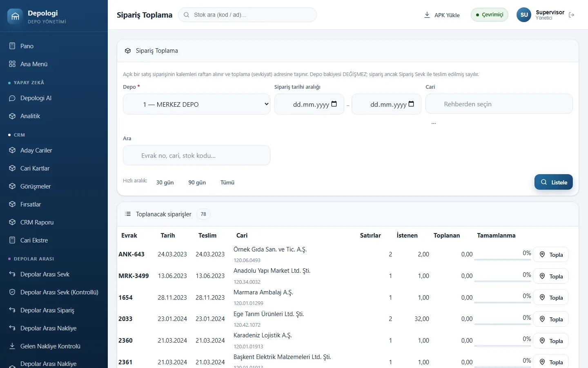The image size is (588, 368).
Task: Select the Tümü quick range
Action: pyautogui.click(x=227, y=182)
